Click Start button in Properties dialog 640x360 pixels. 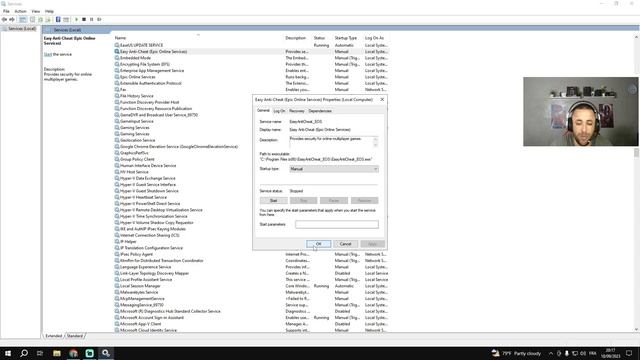(273, 200)
